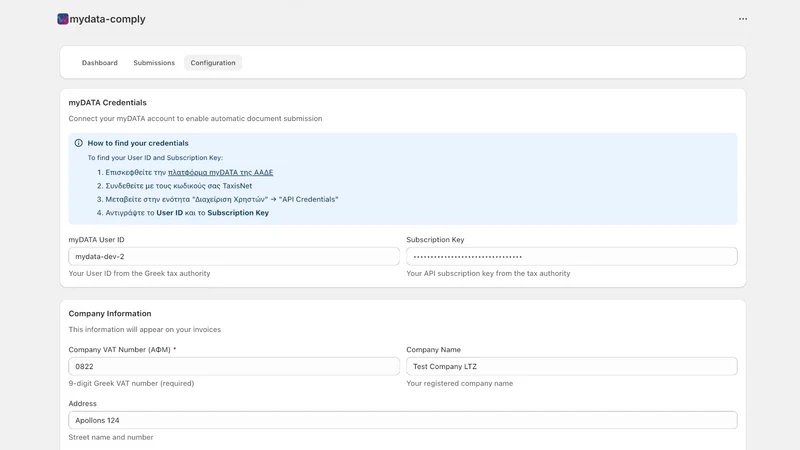This screenshot has width=800, height=450.
Task: Click the Company Name field with Test Company LTZ
Action: point(571,366)
